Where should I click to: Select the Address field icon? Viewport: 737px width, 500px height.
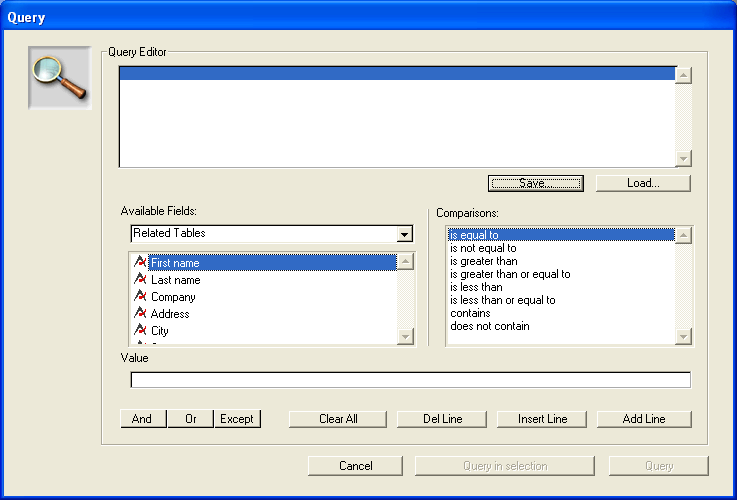[x=140, y=314]
